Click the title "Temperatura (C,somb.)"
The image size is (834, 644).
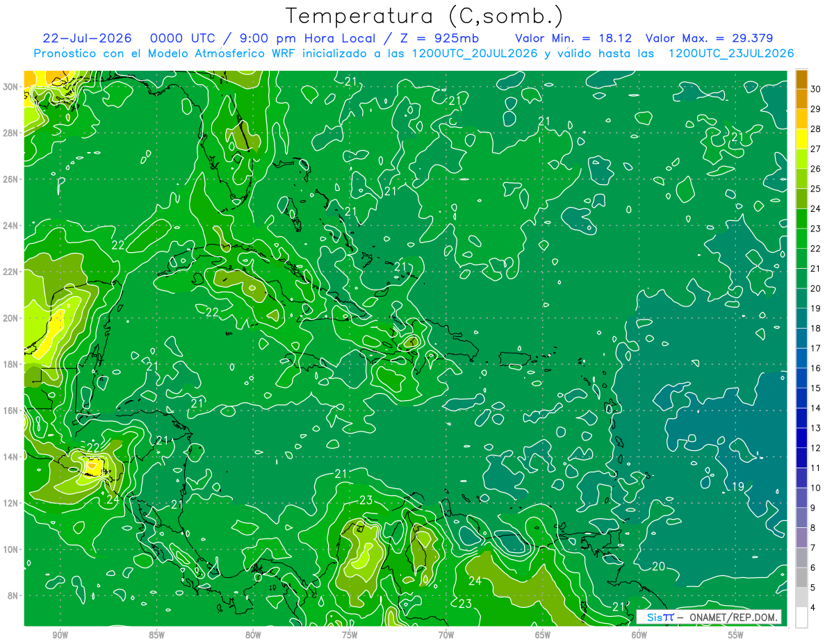point(424,16)
